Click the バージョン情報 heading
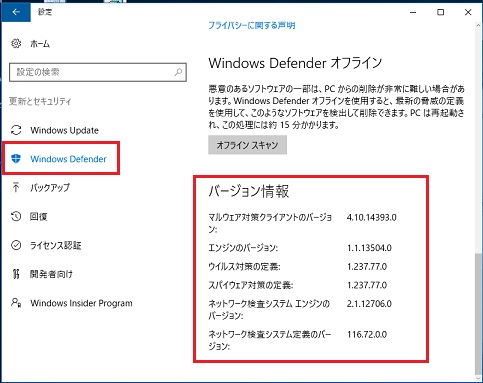Screen dimensions: 483x383 [249, 191]
